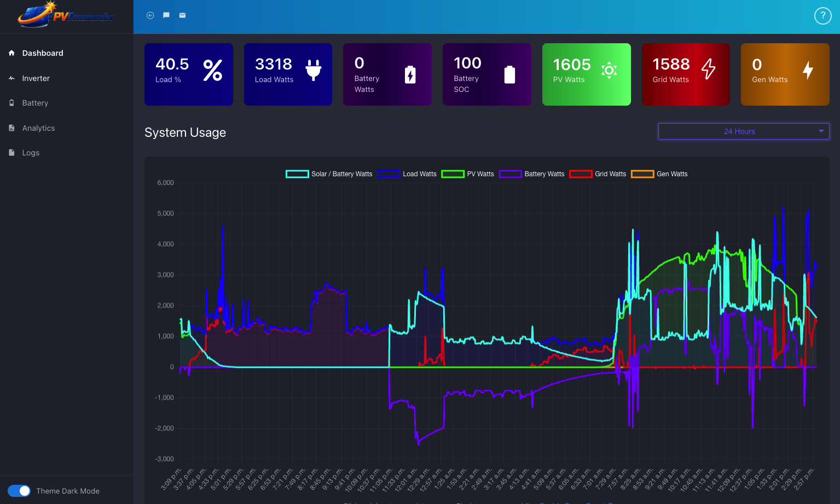Click the Battery icon in sidebar
Viewport: 840px width, 504px height.
pos(11,103)
